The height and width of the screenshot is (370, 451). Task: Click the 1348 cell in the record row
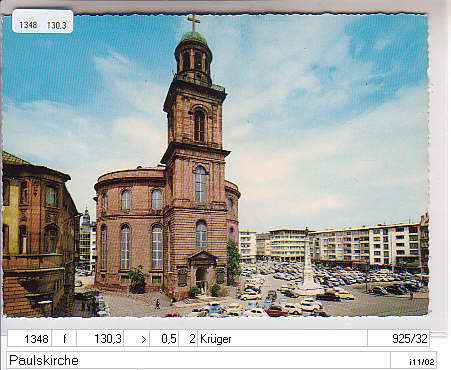(x=30, y=339)
